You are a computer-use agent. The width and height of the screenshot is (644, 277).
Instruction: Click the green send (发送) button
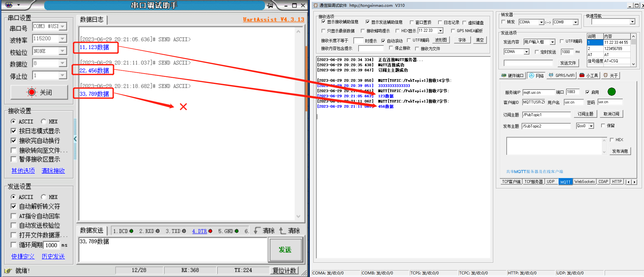285,249
